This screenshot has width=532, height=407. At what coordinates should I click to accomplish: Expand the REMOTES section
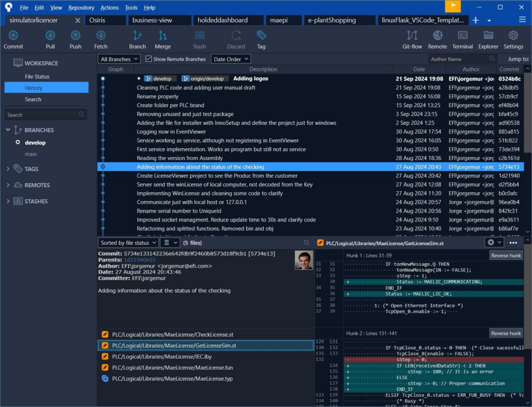pyautogui.click(x=8, y=185)
